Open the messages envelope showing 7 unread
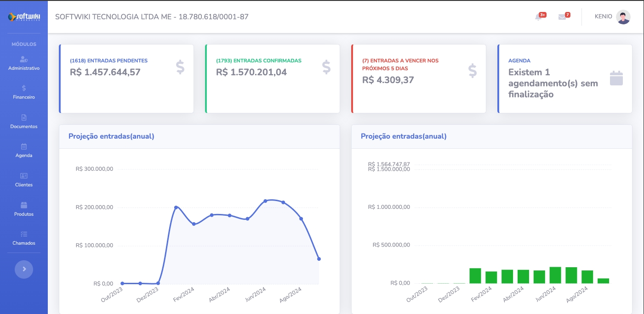 (x=562, y=17)
